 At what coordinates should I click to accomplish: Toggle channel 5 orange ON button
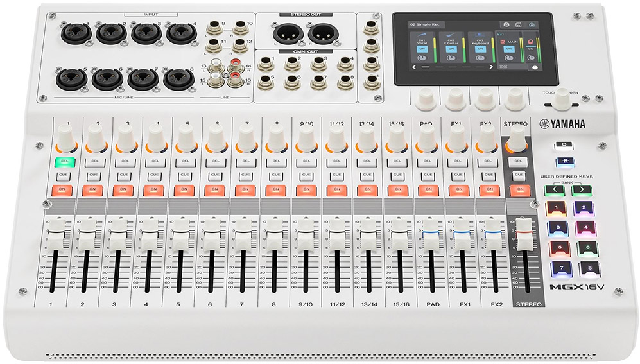click(x=184, y=190)
